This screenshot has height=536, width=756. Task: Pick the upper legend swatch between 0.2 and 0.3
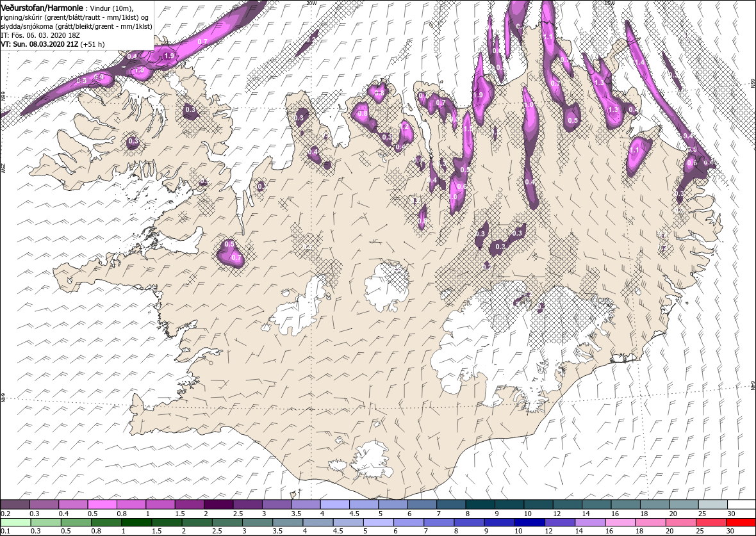point(15,505)
